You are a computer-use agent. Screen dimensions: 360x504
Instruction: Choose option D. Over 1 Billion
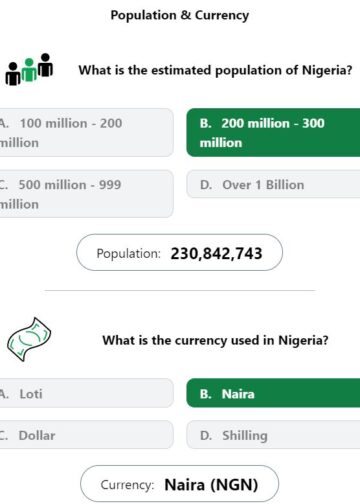coord(273,184)
